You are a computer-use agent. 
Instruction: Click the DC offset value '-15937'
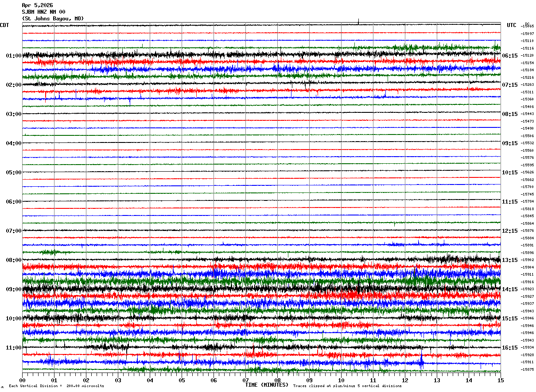click(527, 304)
